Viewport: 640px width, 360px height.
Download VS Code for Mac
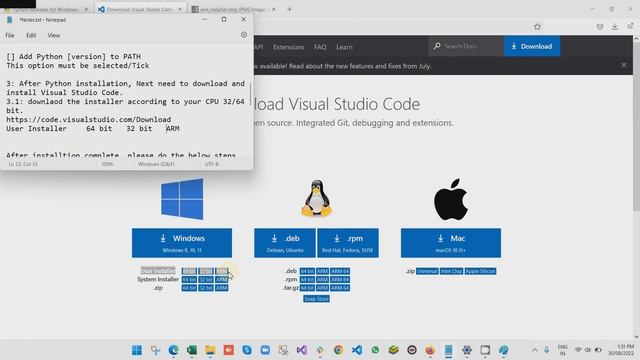pos(451,243)
